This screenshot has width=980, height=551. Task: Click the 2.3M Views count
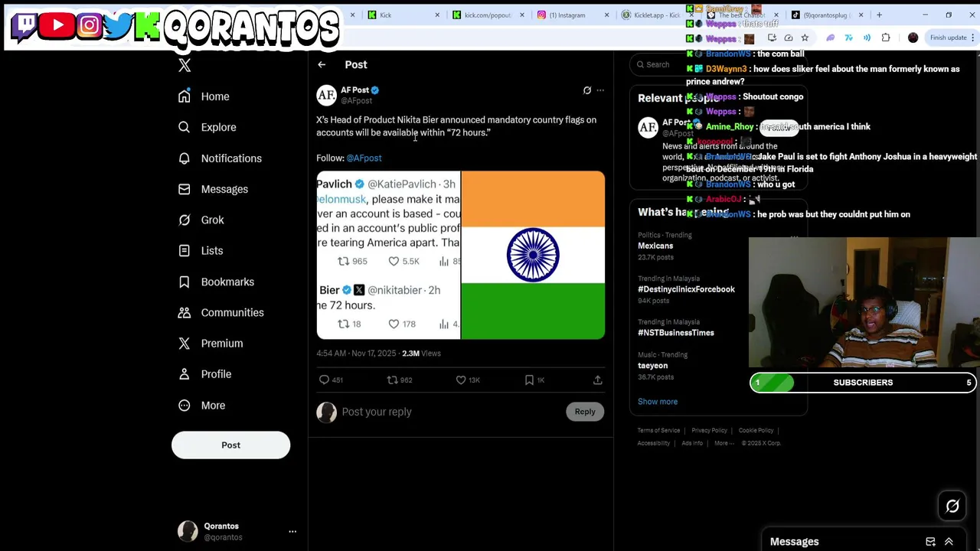point(421,354)
